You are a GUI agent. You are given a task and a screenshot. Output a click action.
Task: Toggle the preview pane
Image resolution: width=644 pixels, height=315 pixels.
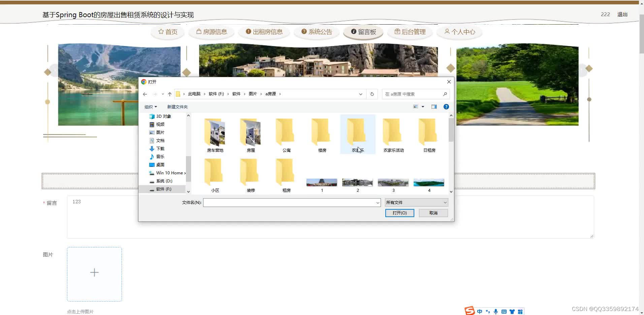click(x=434, y=107)
